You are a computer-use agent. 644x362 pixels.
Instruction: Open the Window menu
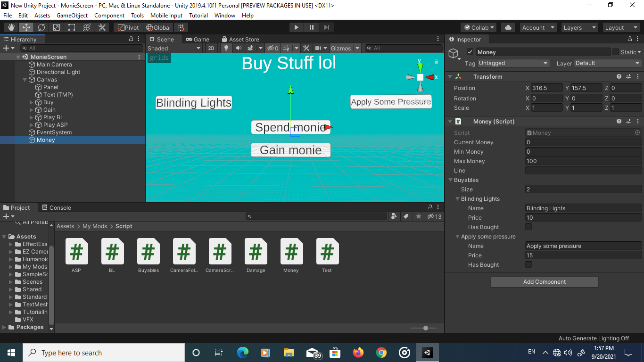(x=225, y=15)
